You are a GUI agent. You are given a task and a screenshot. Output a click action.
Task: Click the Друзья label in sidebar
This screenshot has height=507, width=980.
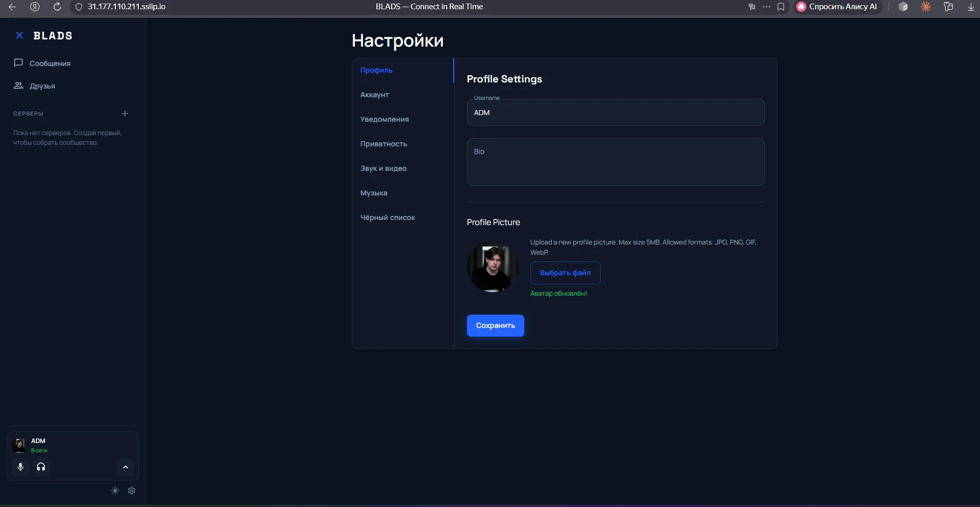click(x=42, y=86)
